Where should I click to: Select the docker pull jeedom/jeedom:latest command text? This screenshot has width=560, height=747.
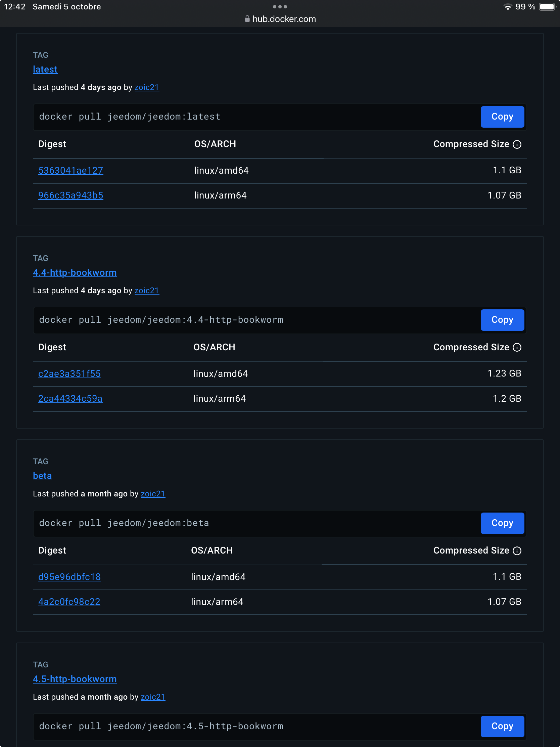pos(130,117)
